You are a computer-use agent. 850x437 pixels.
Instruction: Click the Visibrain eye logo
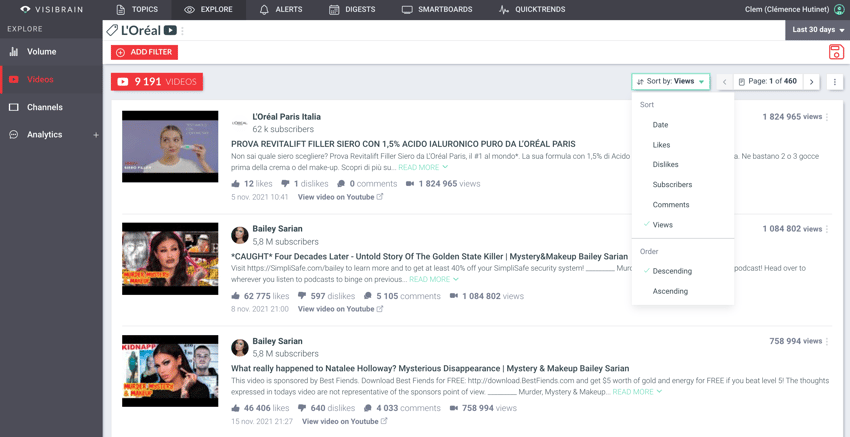(x=26, y=9)
